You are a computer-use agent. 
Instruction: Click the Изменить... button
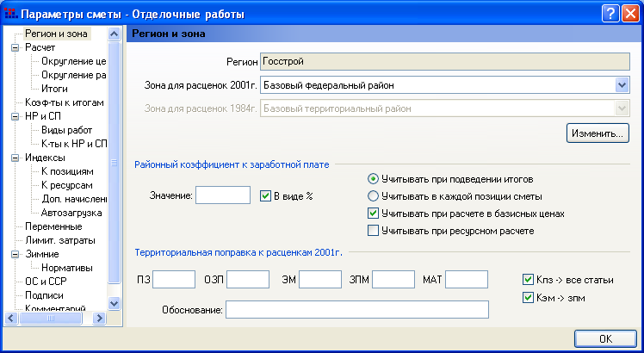(x=598, y=133)
